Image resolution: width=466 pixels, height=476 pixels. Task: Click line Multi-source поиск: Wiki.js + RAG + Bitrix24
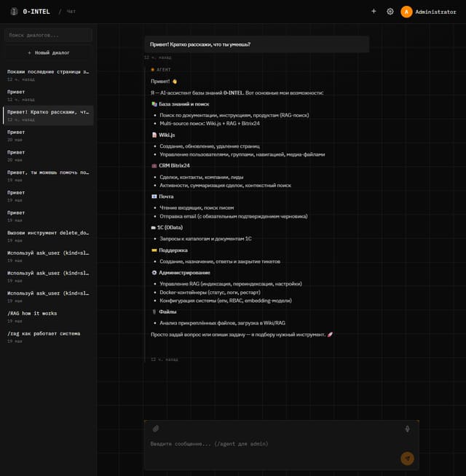click(210, 124)
